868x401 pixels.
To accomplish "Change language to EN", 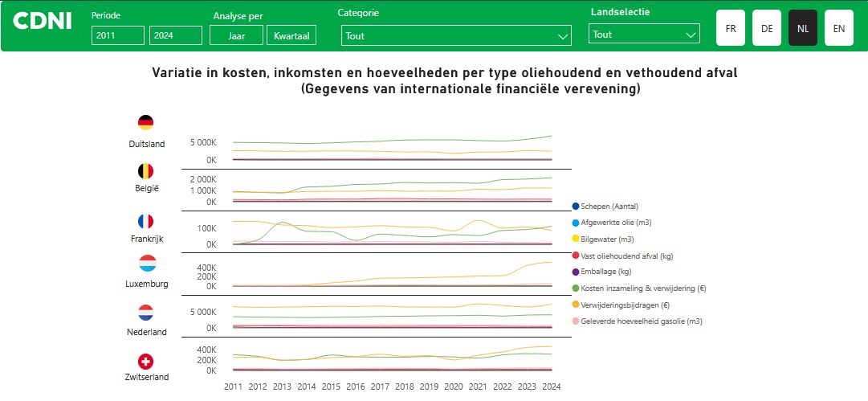I will click(838, 28).
